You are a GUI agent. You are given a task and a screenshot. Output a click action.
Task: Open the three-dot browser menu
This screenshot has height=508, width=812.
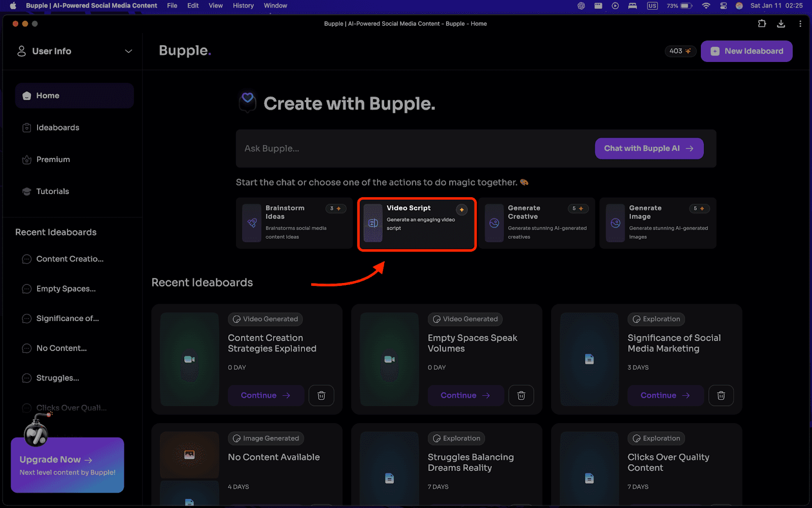click(800, 23)
